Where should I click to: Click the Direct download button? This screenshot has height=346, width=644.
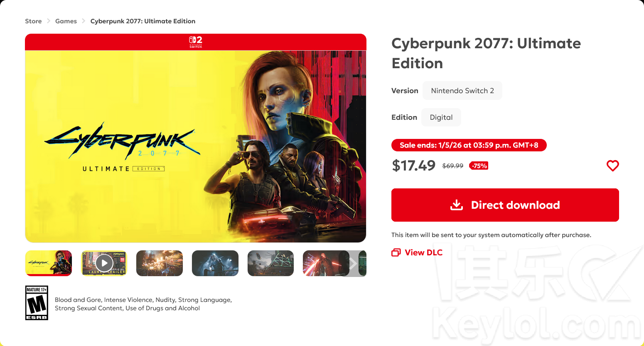click(505, 205)
